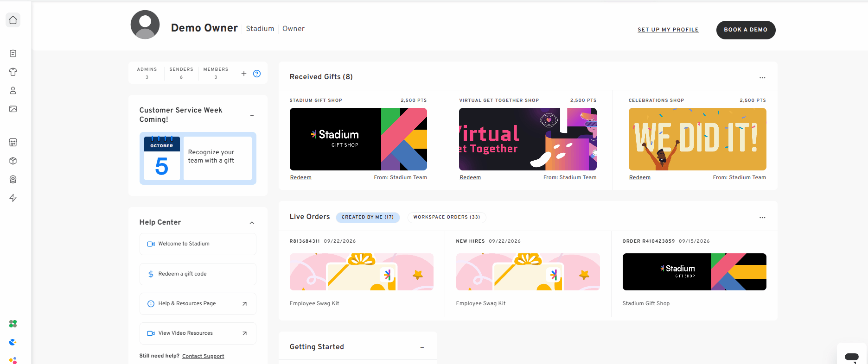Click the green four-dot icon in the sidebar
This screenshot has width=868, height=364.
(x=13, y=324)
